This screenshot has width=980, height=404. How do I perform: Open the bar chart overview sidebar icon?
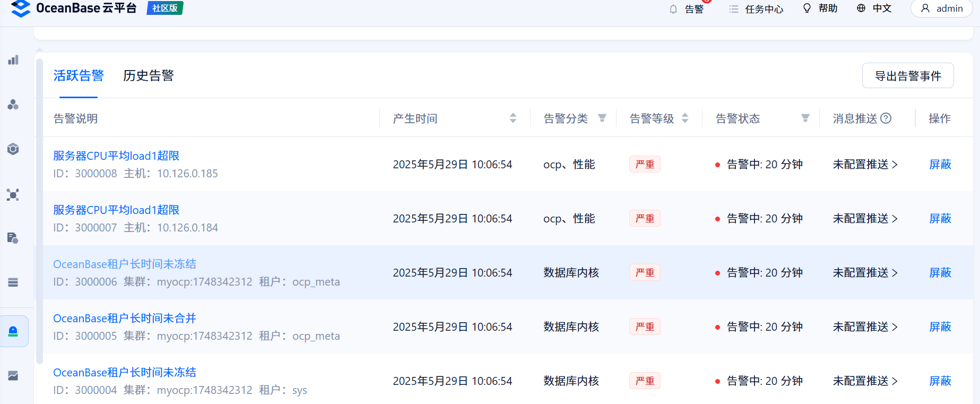tap(13, 60)
